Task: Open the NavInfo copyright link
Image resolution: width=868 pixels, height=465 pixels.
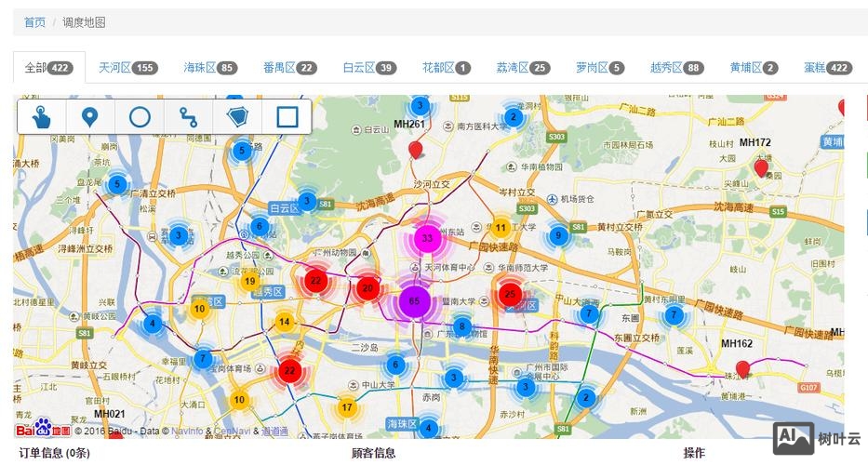Action: click(x=187, y=431)
